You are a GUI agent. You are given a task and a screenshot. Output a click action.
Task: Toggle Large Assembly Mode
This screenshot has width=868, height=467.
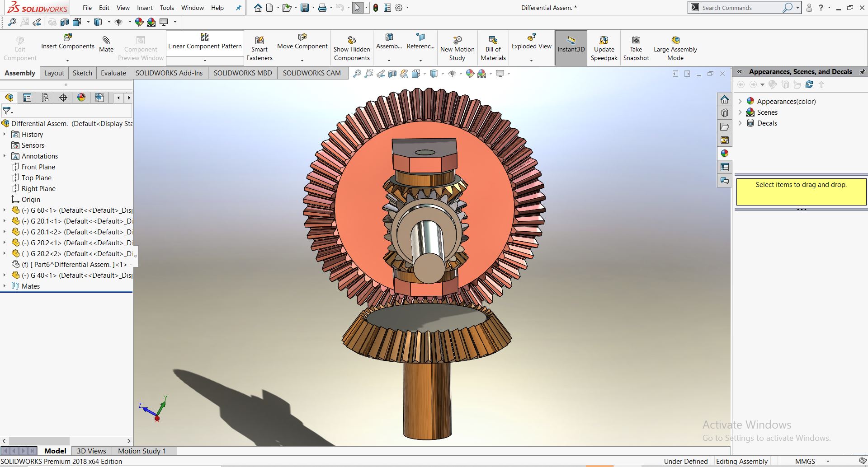tap(675, 48)
